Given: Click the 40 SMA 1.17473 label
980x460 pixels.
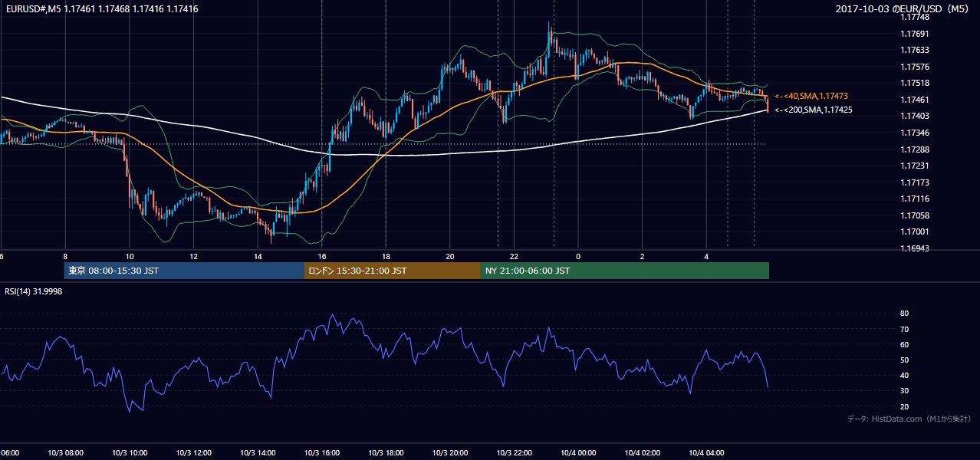Looking at the screenshot, I should (x=811, y=96).
